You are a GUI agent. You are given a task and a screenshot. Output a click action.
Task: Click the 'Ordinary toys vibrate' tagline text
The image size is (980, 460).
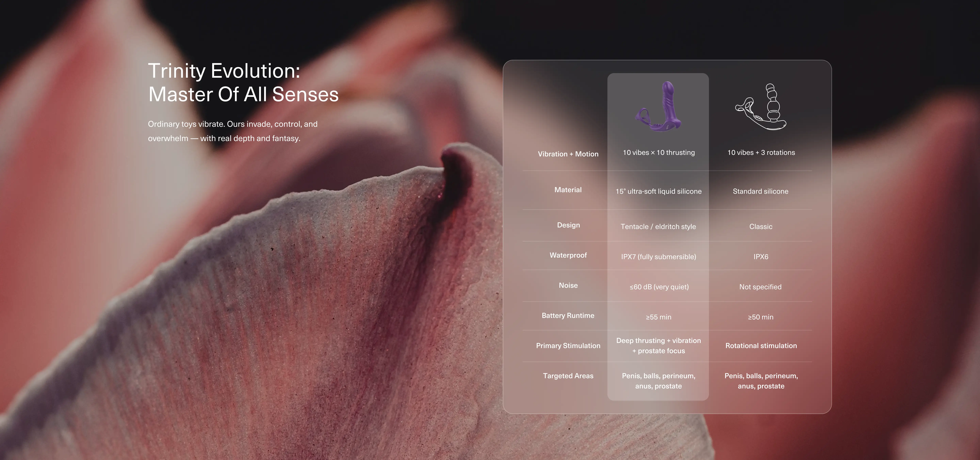tap(232, 131)
